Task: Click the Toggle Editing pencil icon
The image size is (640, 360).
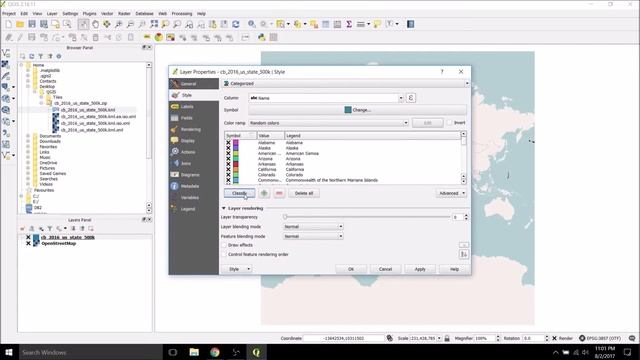Action: click(20, 38)
